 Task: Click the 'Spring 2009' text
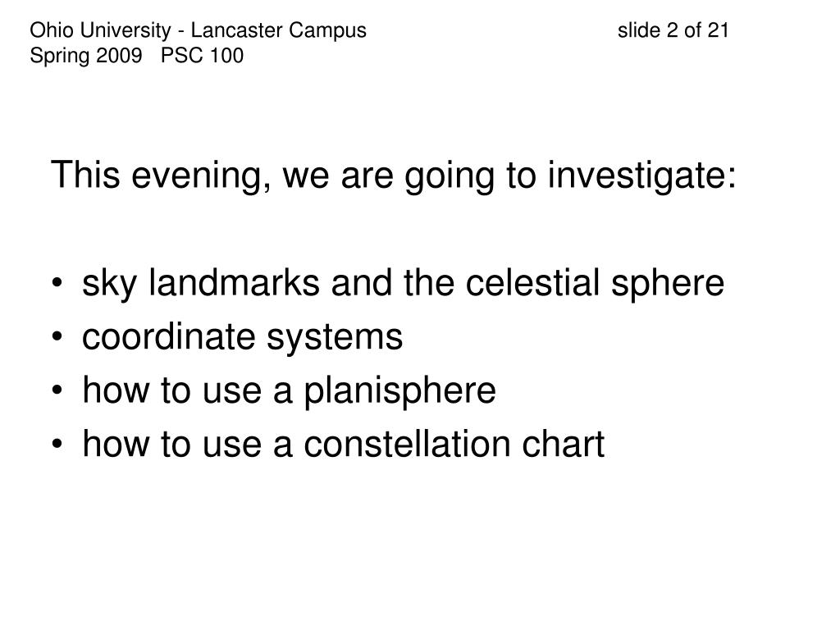pos(86,56)
